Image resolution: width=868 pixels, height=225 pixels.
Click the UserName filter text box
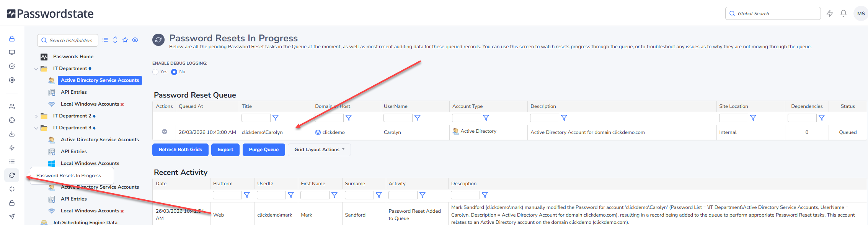(398, 118)
